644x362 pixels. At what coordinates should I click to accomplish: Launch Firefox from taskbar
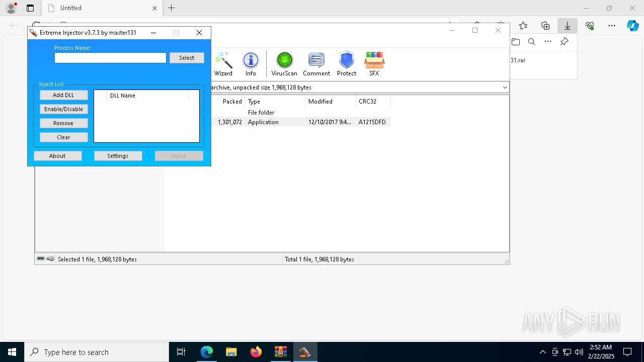pos(256,352)
